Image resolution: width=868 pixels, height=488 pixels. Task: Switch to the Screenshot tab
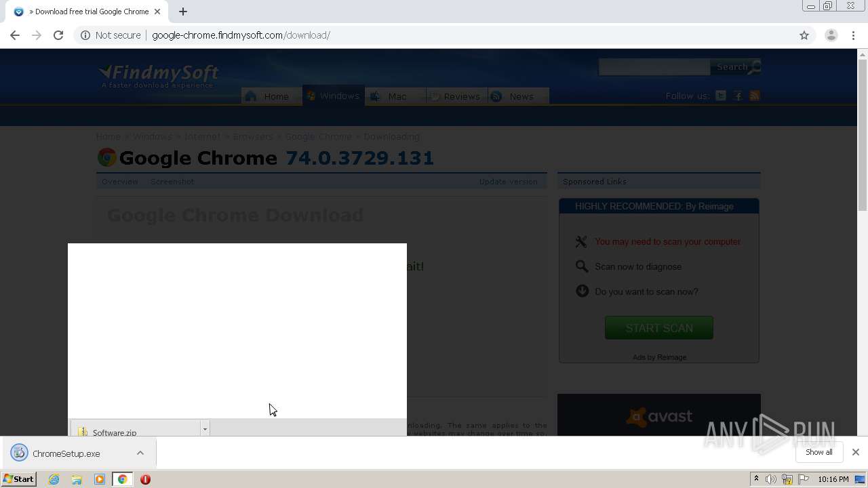coord(172,182)
